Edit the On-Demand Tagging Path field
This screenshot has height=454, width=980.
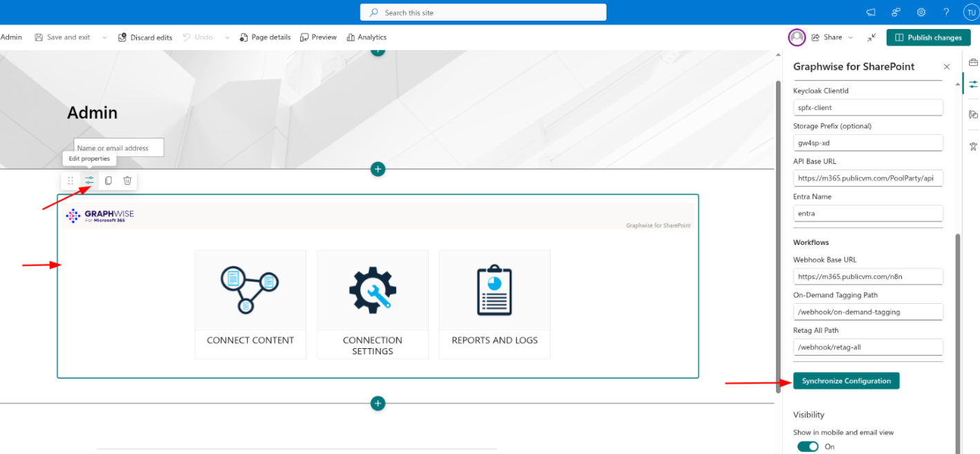(x=868, y=311)
